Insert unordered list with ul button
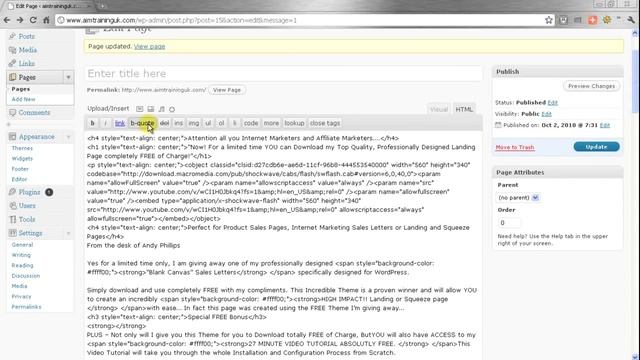The height and width of the screenshot is (360, 640). [208, 123]
